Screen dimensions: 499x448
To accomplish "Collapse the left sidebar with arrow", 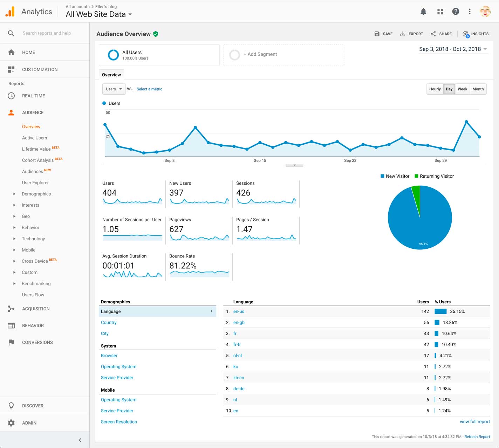I will (x=80, y=440).
